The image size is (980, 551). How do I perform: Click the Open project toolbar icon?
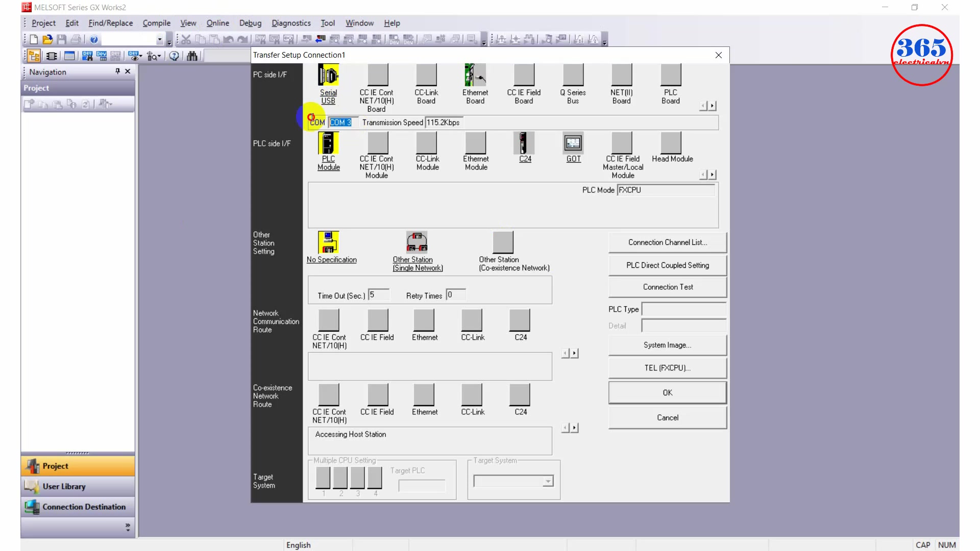coord(47,39)
